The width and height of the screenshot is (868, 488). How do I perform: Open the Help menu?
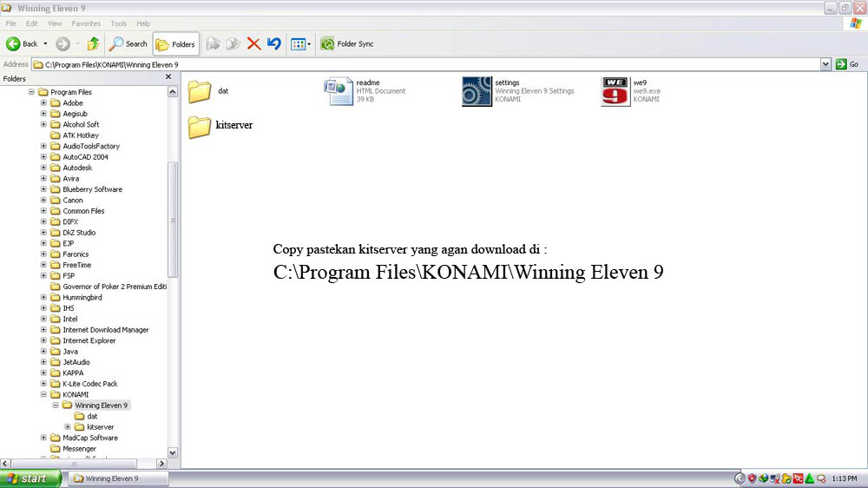point(143,23)
